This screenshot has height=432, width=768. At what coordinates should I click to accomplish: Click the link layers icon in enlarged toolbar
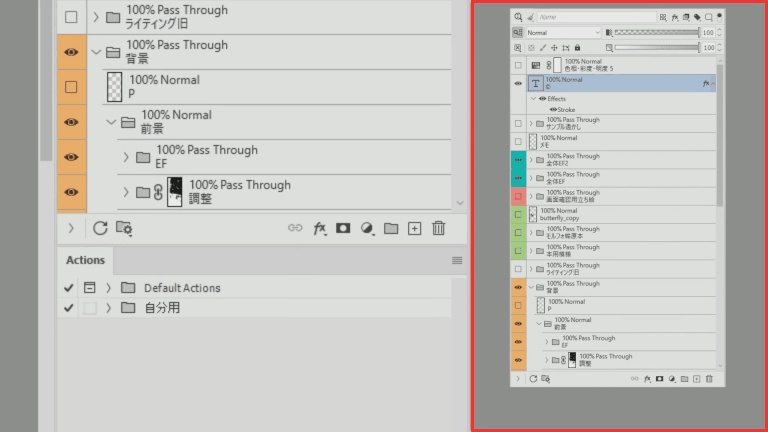[x=295, y=228]
